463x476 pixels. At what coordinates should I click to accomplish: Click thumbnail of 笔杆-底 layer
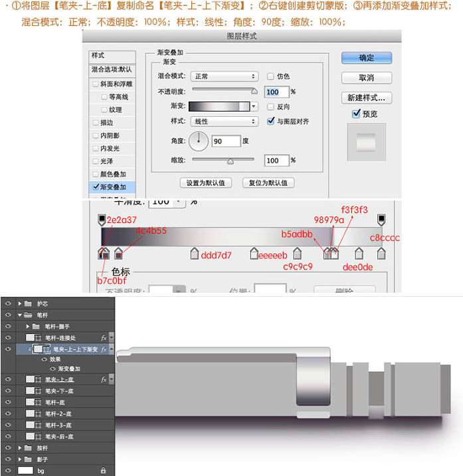(30, 402)
